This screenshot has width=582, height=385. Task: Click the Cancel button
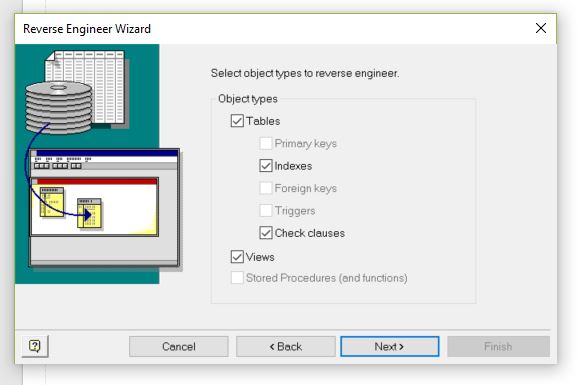click(x=179, y=346)
